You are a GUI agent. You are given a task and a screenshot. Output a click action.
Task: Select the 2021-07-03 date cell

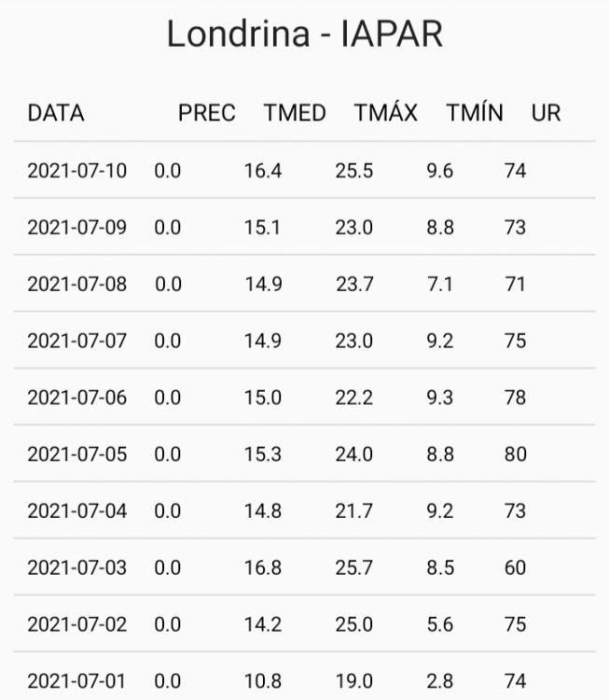click(x=77, y=568)
